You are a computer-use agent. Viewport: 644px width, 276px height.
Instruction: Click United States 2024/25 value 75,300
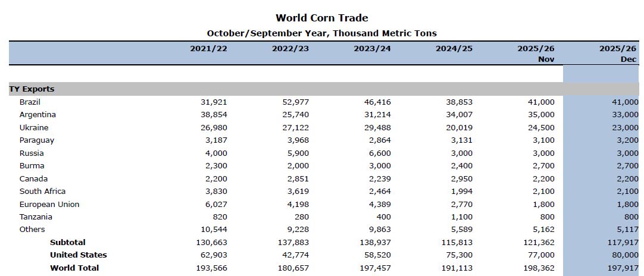[460, 255]
